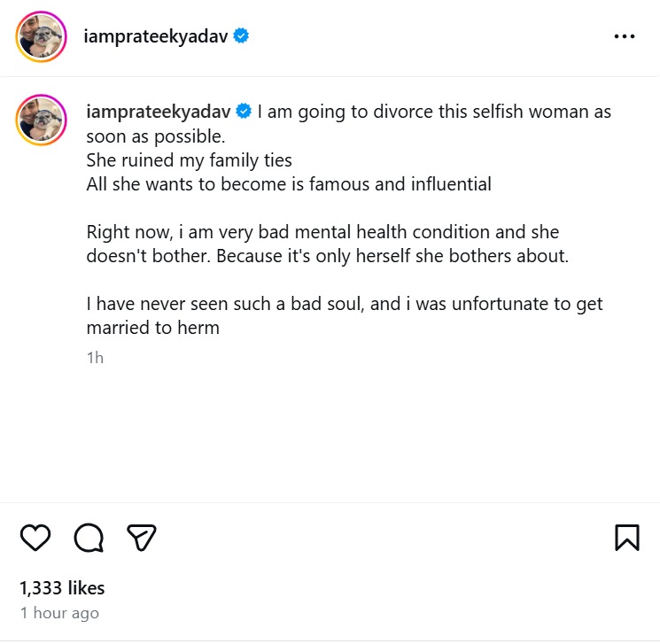Image resolution: width=660 pixels, height=644 pixels.
Task: Open comments using the speech bubble icon
Action: pyautogui.click(x=89, y=537)
